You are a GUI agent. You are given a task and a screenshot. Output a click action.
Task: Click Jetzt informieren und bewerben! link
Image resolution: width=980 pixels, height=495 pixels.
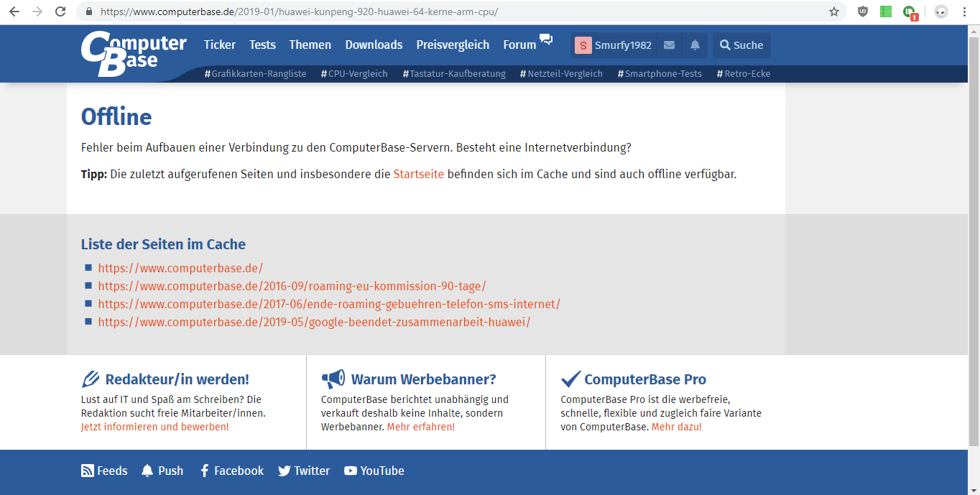155,427
